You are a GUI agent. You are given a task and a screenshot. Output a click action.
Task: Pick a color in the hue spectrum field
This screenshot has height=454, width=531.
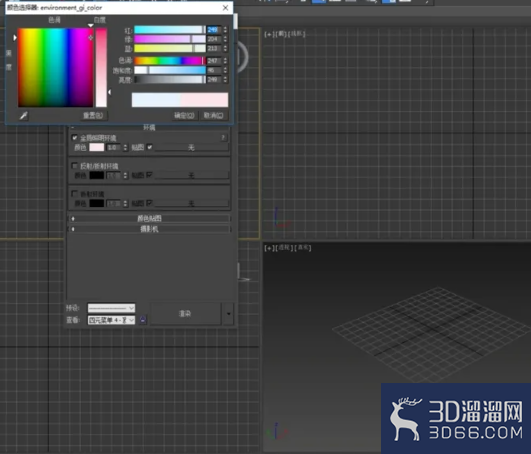56,68
